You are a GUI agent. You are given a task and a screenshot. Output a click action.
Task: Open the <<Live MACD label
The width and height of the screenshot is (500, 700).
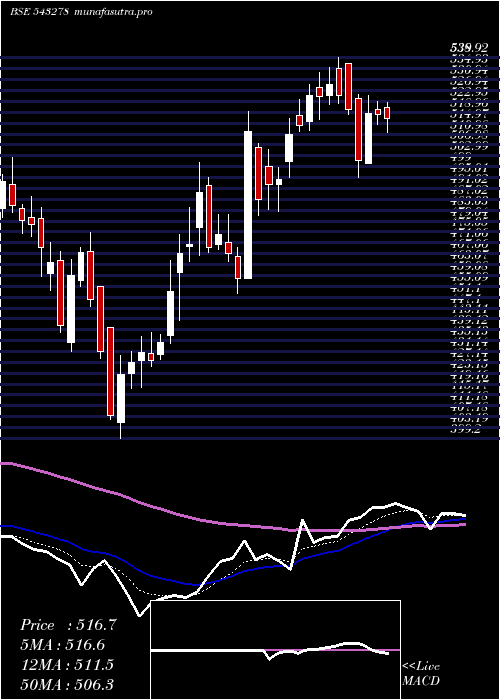pos(421,673)
